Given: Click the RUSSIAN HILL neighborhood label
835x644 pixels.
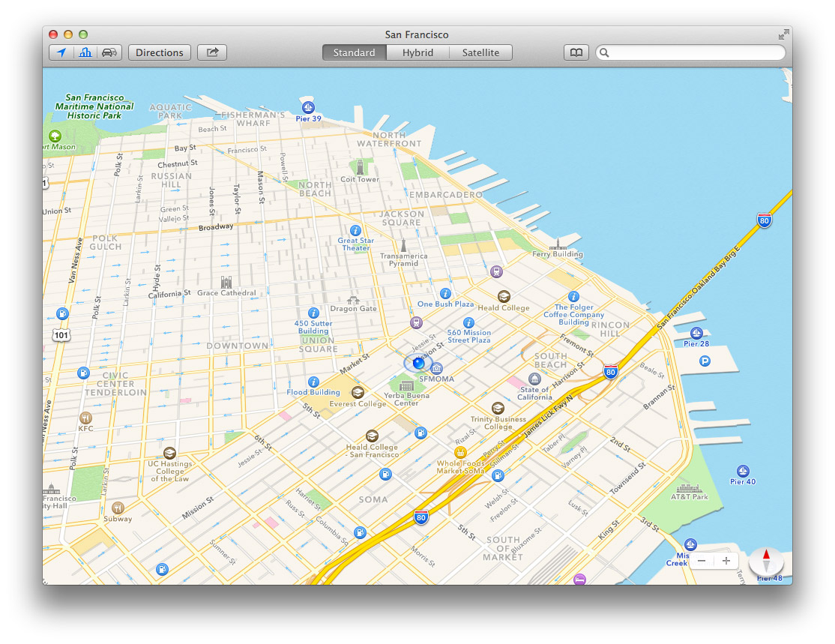Looking at the screenshot, I should click(x=172, y=180).
